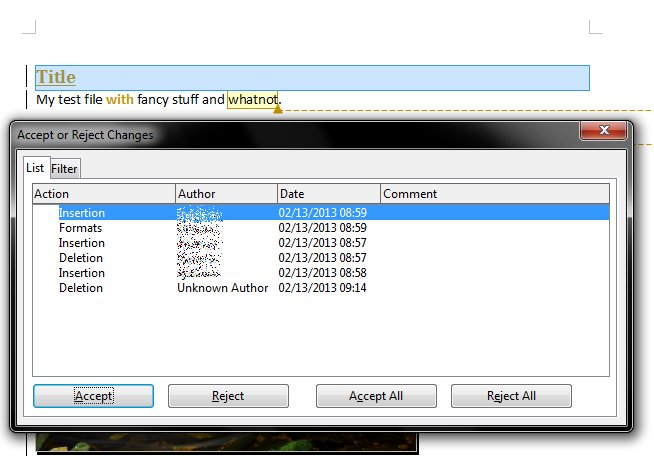This screenshot has height=467, width=654.
Task: Reject All tracked changes
Action: click(511, 396)
